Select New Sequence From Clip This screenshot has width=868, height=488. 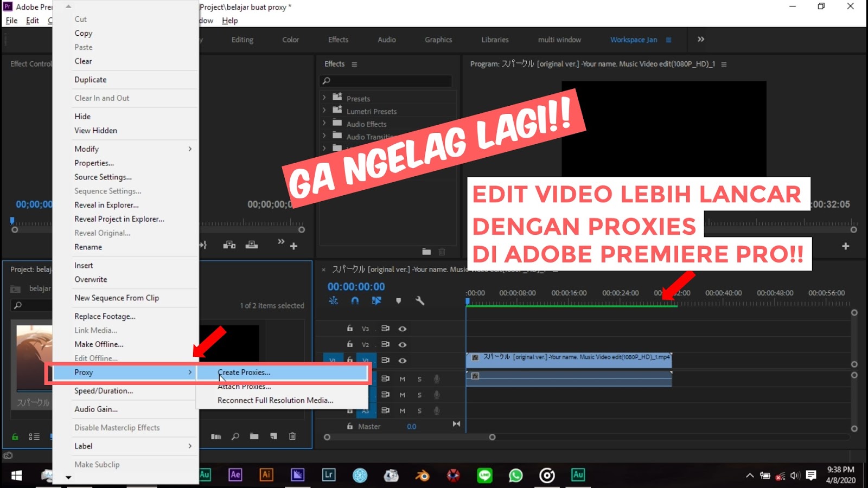coord(126,298)
